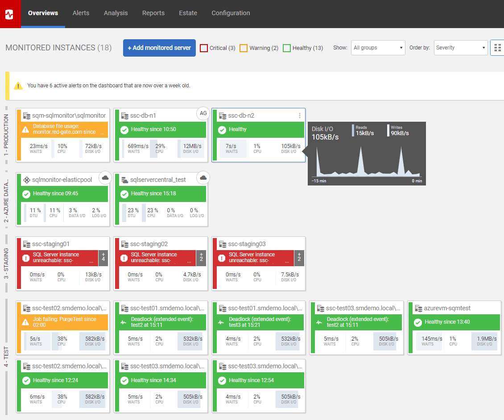Open the Configuration page
This screenshot has height=420, width=504.
(231, 13)
